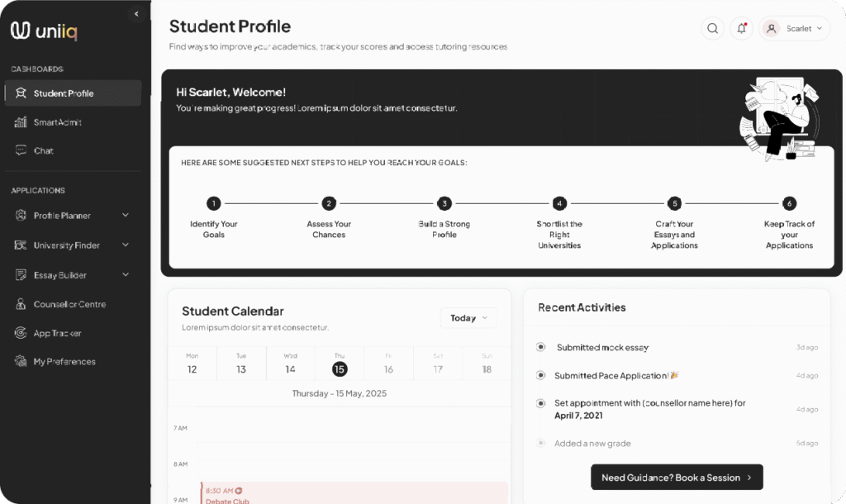
Task: Open the Today calendar dropdown
Action: point(468,318)
